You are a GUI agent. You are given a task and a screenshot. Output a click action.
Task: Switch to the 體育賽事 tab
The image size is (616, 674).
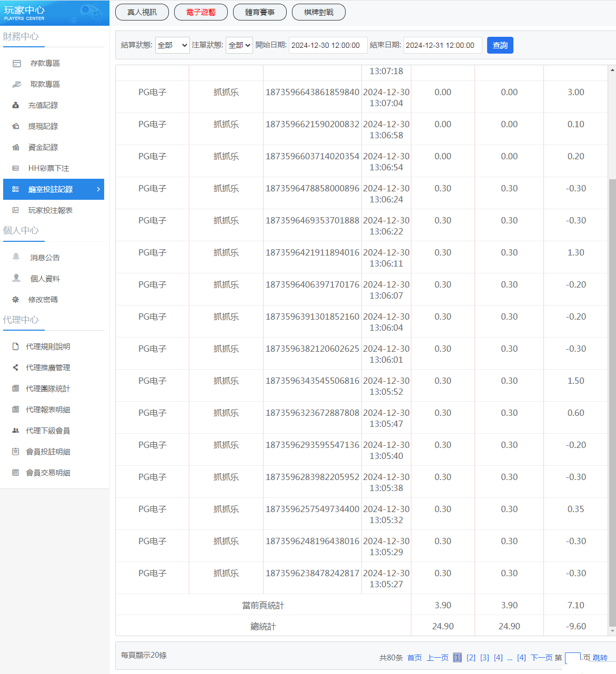(x=260, y=12)
